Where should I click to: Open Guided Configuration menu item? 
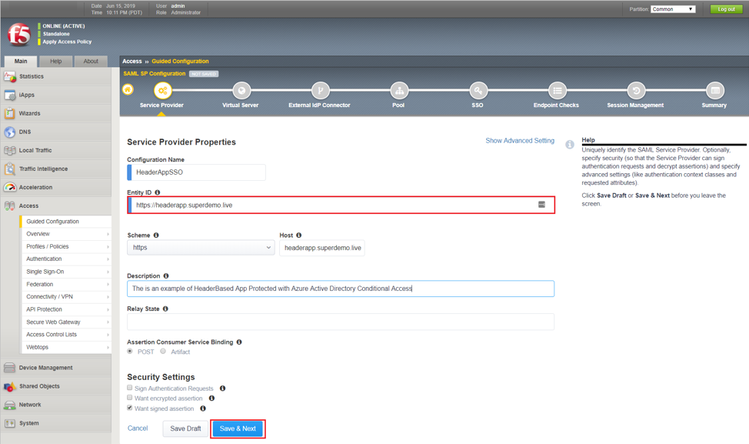pos(65,221)
